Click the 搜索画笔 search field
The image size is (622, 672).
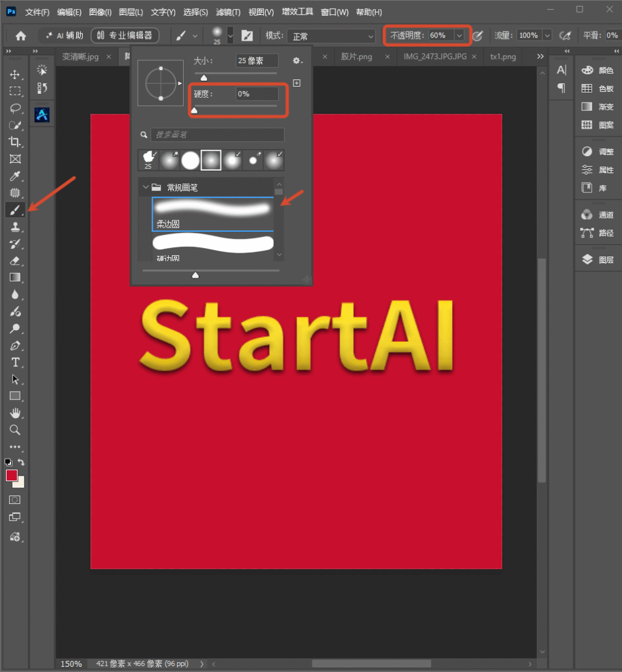click(x=217, y=135)
